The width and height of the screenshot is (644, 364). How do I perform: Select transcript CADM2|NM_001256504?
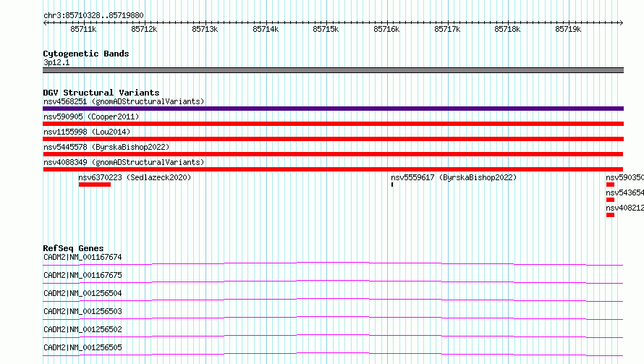tap(82, 293)
